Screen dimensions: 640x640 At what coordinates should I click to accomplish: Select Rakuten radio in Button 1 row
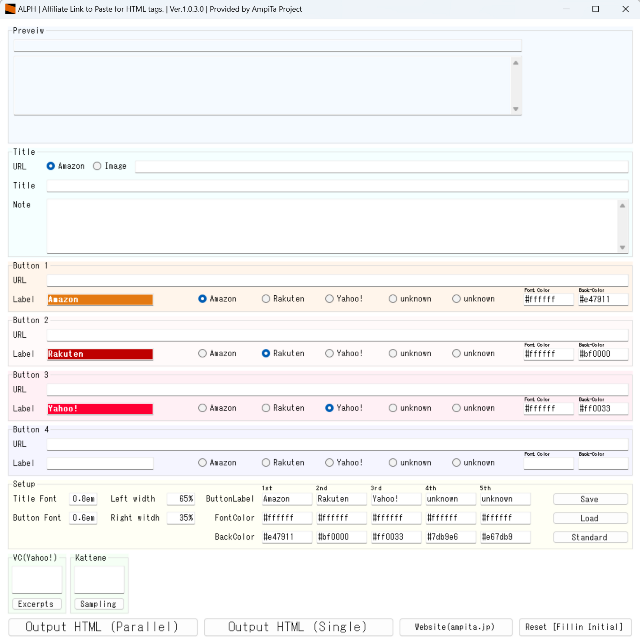pos(266,299)
